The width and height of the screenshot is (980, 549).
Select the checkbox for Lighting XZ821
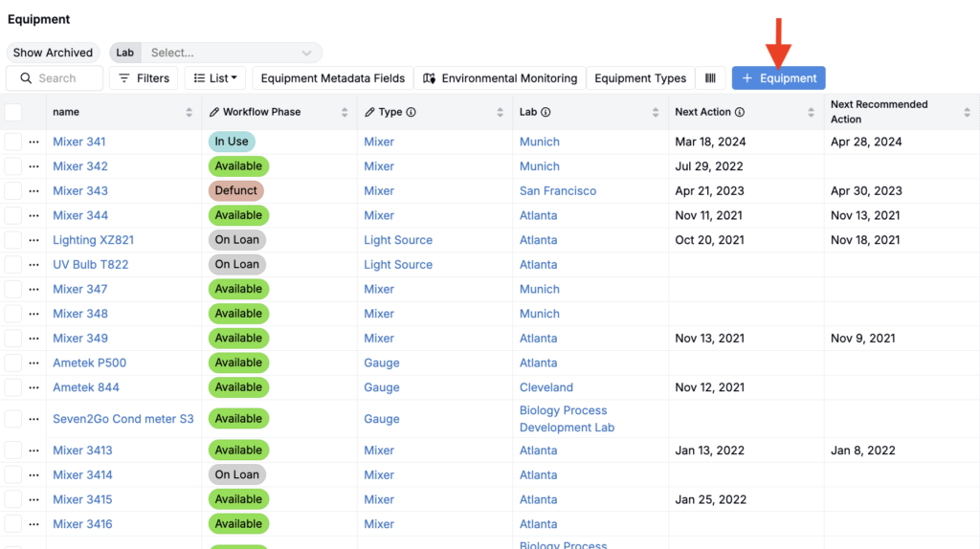point(13,240)
